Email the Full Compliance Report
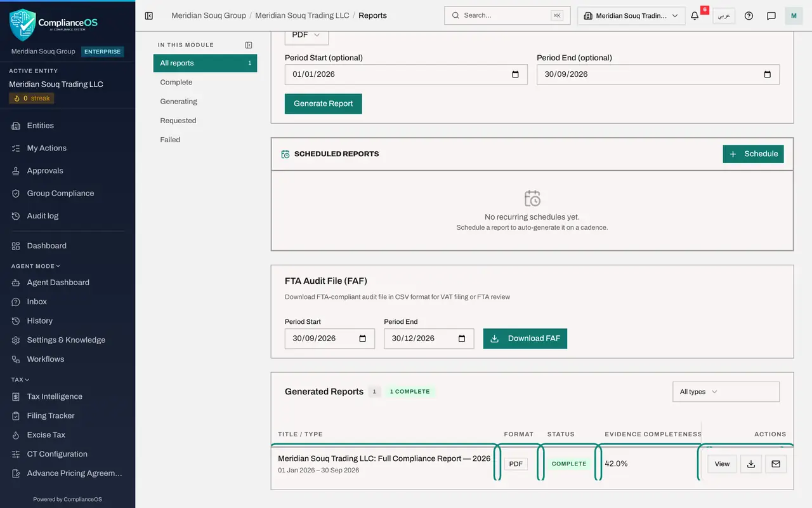812x508 pixels. 776,464
